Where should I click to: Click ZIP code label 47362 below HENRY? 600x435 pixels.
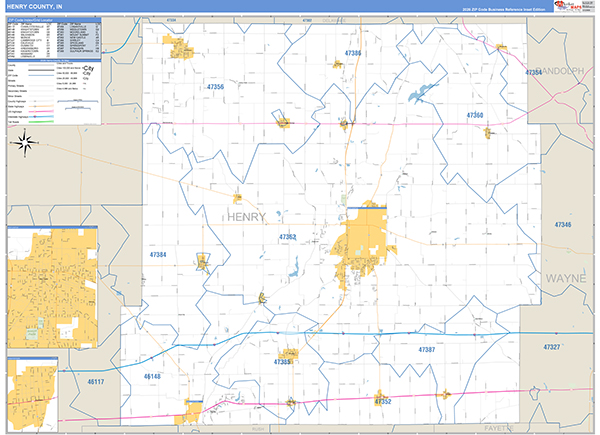288,237
